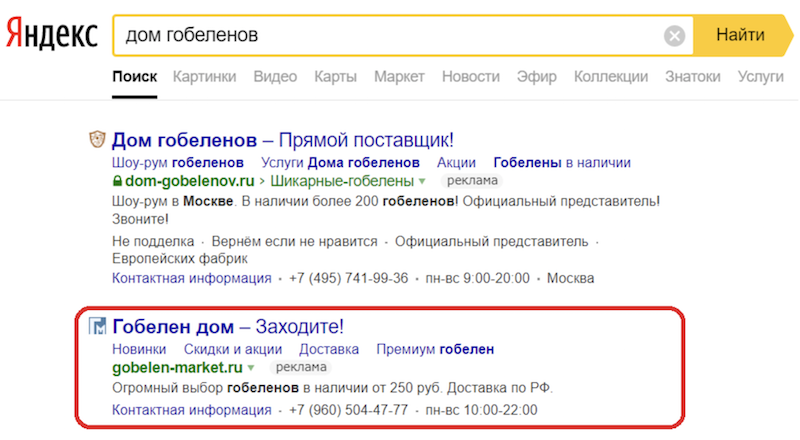
Task: Open the Премиум гобелен sitelink
Action: (x=435, y=349)
